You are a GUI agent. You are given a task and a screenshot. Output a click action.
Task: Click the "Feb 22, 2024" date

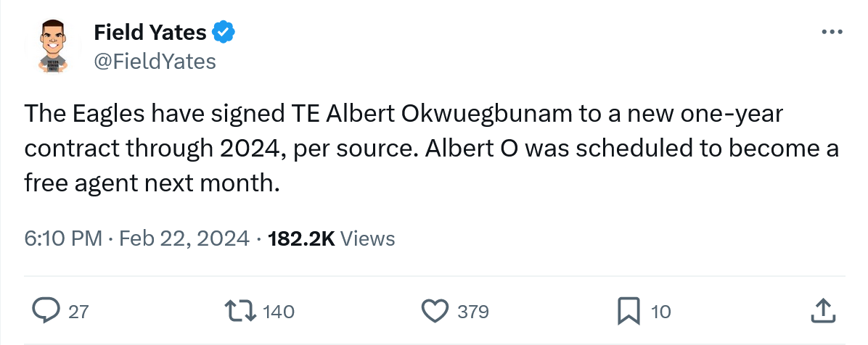[184, 238]
